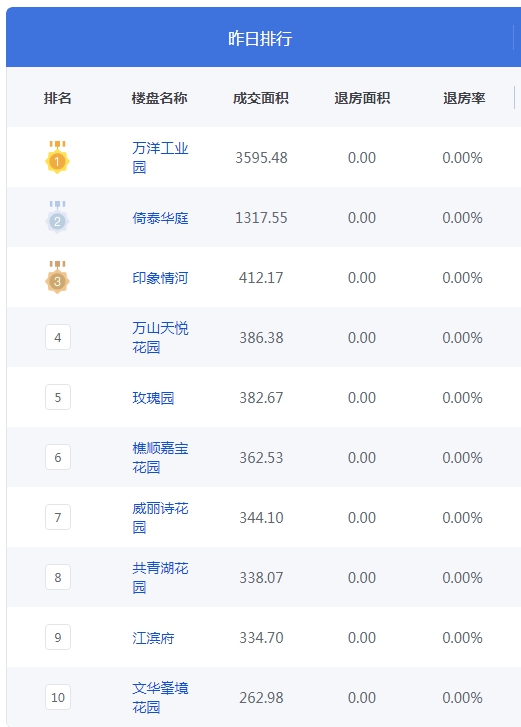This screenshot has height=727, width=521.
Task: Open the 倚泰华庭 property link
Action: click(160, 218)
